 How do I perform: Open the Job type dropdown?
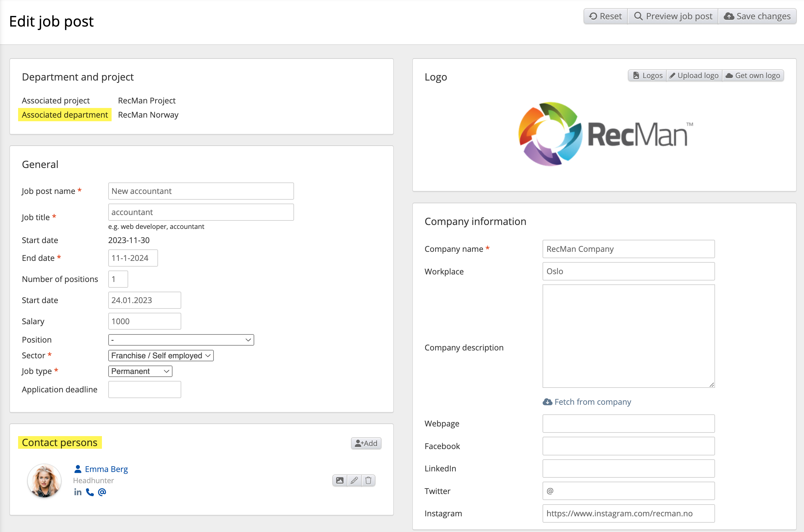pos(140,371)
